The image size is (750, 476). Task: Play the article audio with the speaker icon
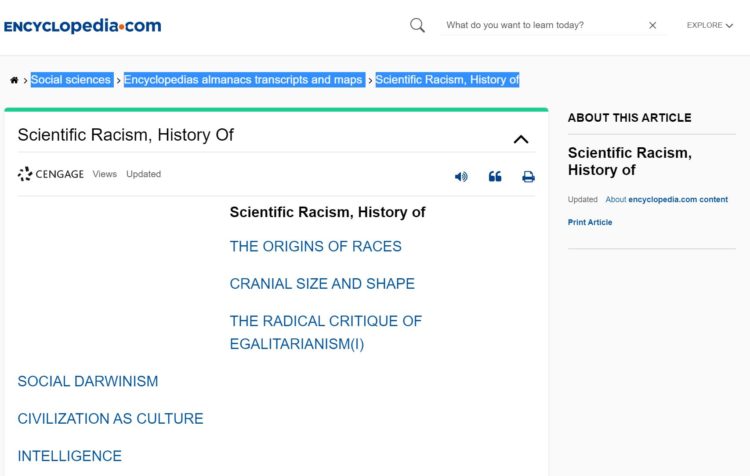click(461, 177)
